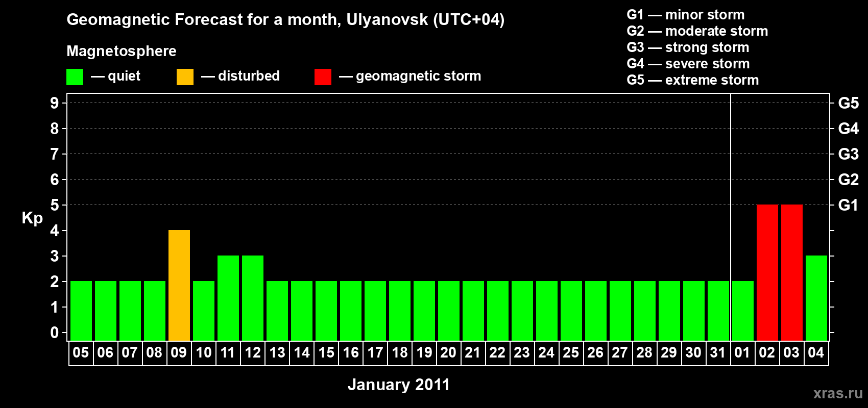Click the green bar for February 04
The image size is (868, 408).
pyautogui.click(x=816, y=298)
